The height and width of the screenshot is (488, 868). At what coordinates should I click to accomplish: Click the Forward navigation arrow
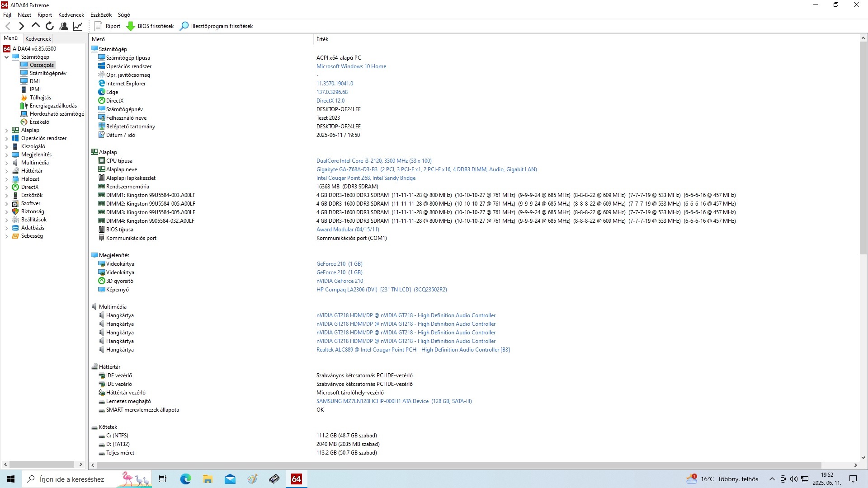click(x=21, y=26)
